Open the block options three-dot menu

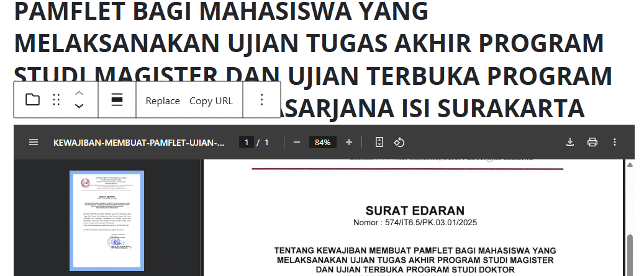pyautogui.click(x=261, y=100)
